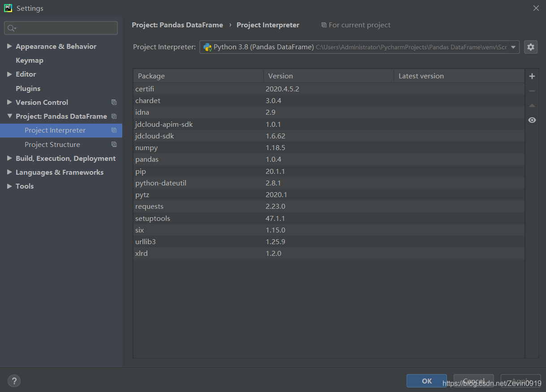The width and height of the screenshot is (546, 392).
Task: Click the uninstall package minus icon
Action: pyautogui.click(x=532, y=91)
